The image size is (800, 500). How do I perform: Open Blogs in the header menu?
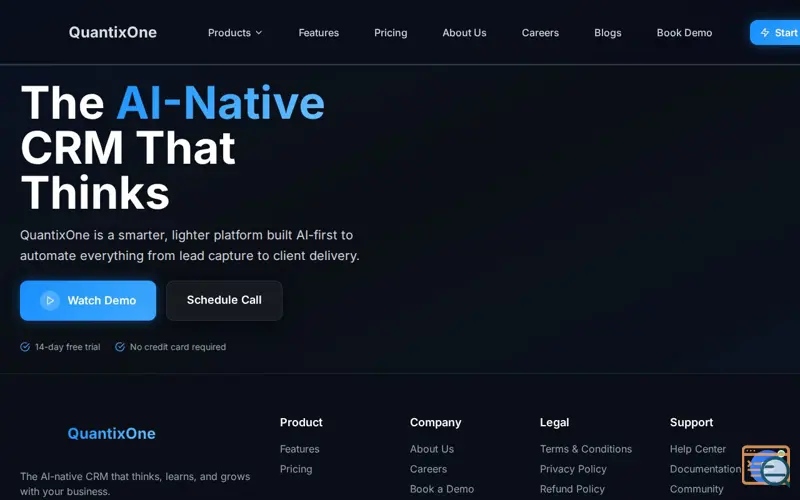tap(608, 33)
